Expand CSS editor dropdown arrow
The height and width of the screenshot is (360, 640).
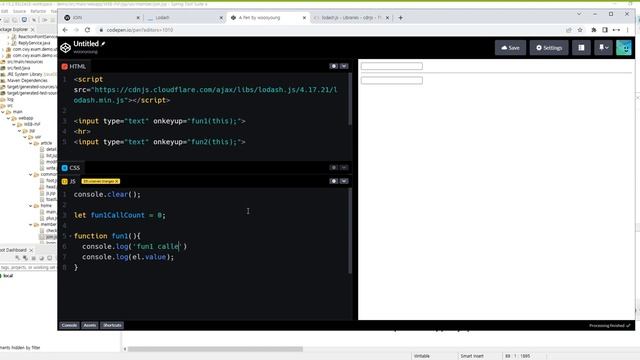click(x=344, y=167)
